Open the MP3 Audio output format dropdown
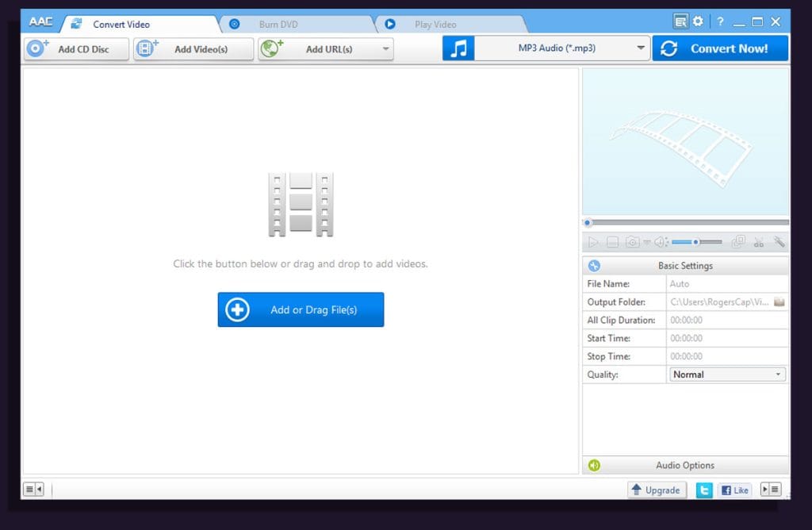The image size is (812, 530). (x=562, y=48)
